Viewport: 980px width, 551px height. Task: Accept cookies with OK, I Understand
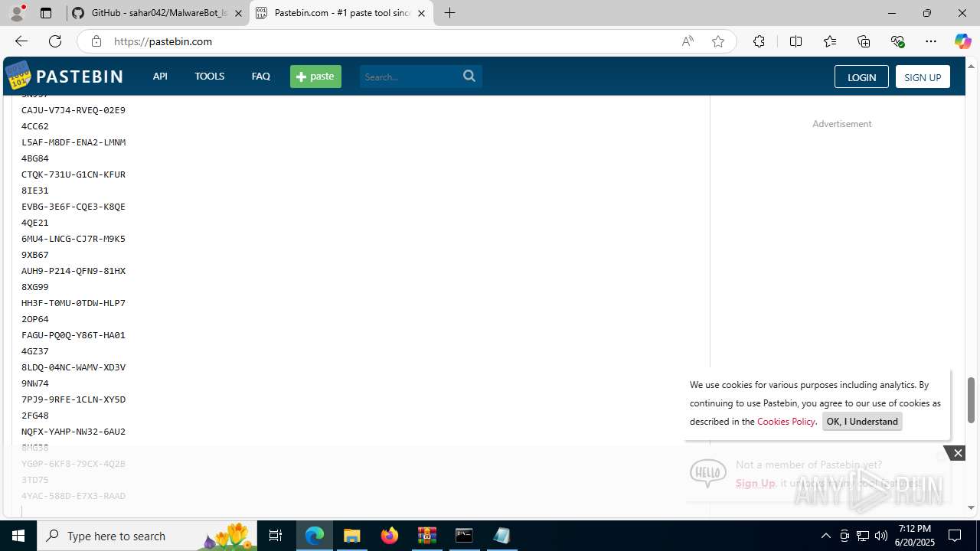point(862,421)
